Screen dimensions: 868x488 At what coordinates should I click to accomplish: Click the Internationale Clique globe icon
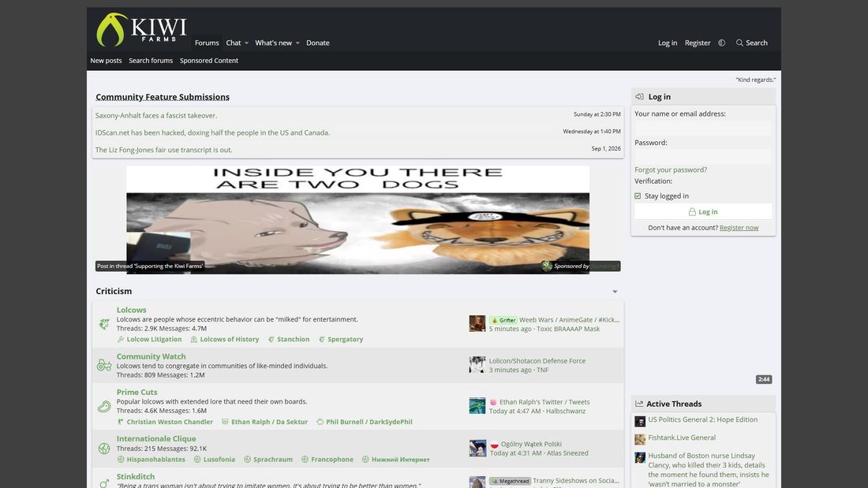[x=104, y=448]
